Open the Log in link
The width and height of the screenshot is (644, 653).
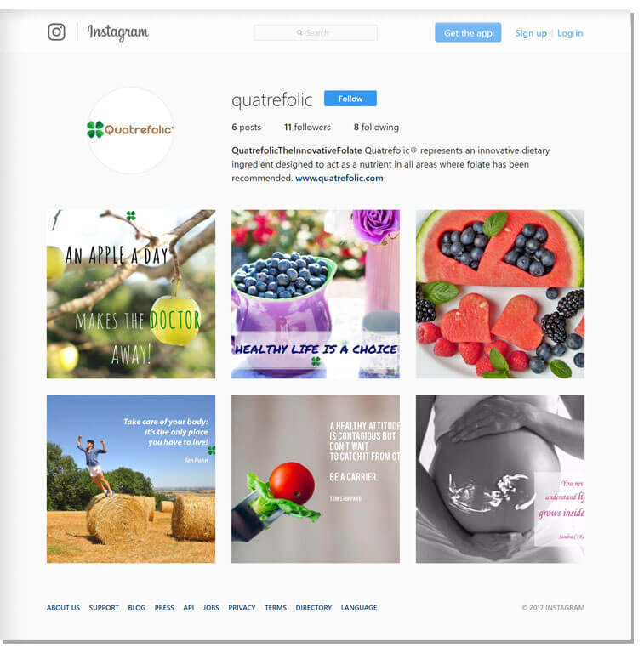[x=570, y=33]
